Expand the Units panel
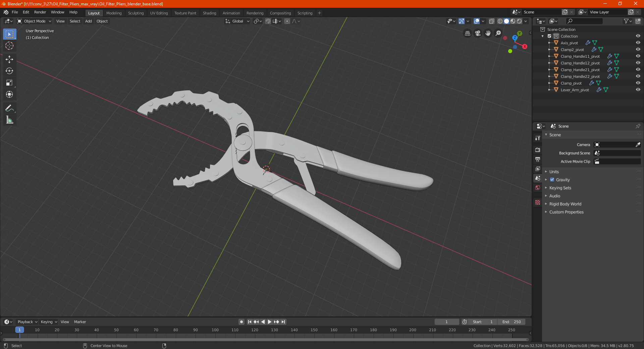 [x=554, y=172]
